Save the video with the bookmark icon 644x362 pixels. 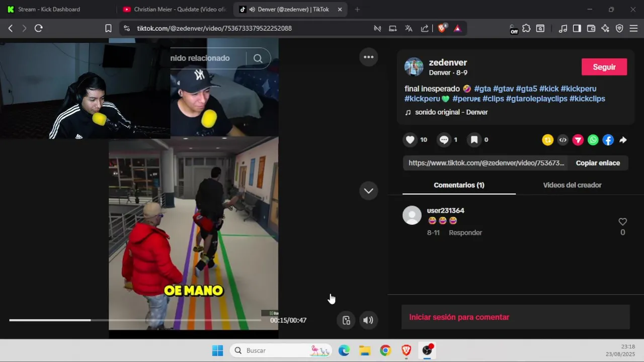coord(474,140)
